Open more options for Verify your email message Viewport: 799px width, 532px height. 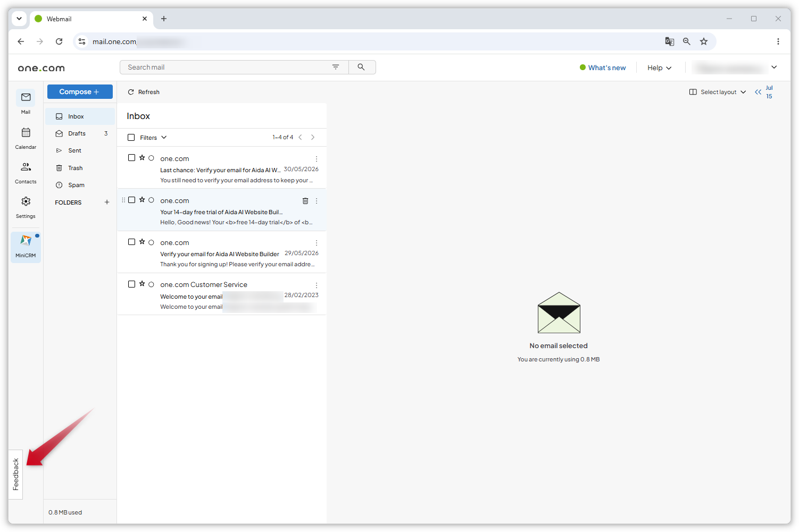tap(317, 243)
